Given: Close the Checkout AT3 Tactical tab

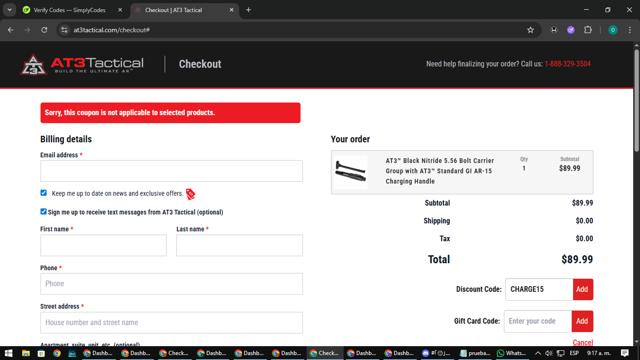Looking at the screenshot, I should pos(231,10).
